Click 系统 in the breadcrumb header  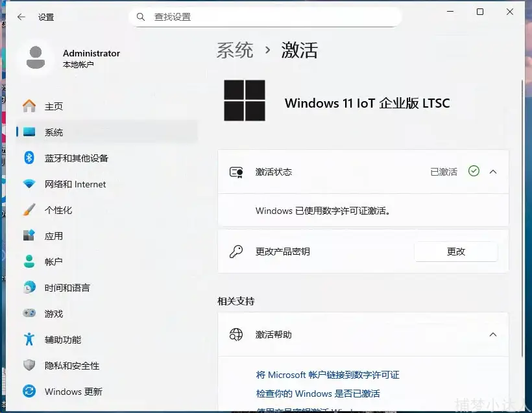pyautogui.click(x=235, y=51)
